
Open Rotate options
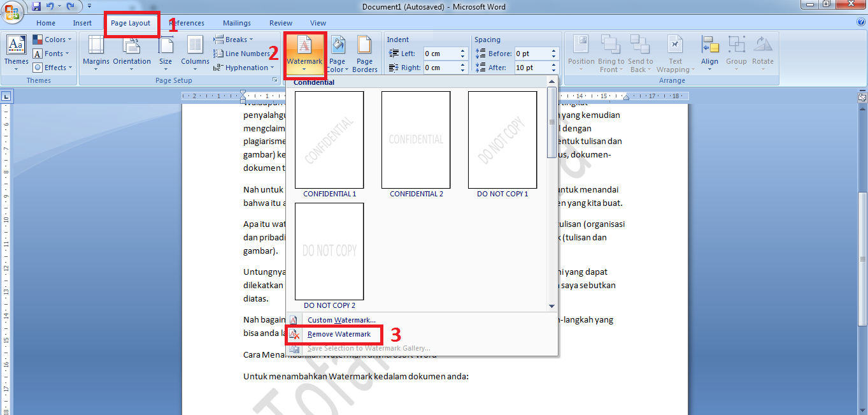(762, 54)
